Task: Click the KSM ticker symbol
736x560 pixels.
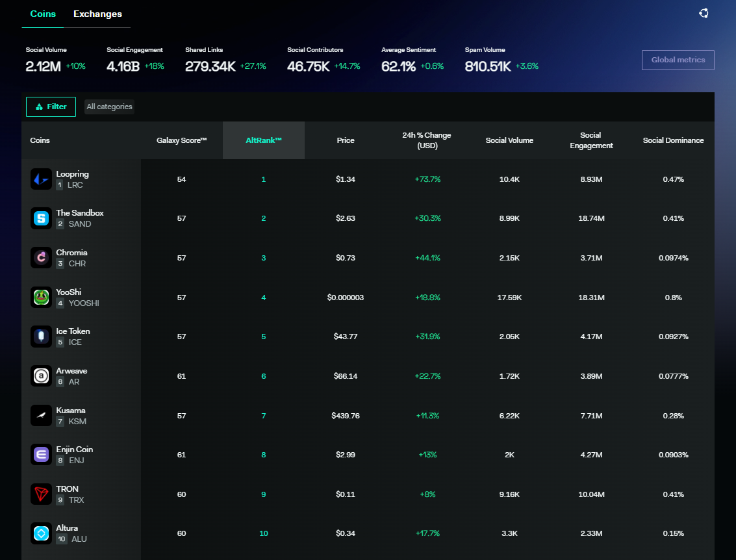Action: pyautogui.click(x=77, y=422)
